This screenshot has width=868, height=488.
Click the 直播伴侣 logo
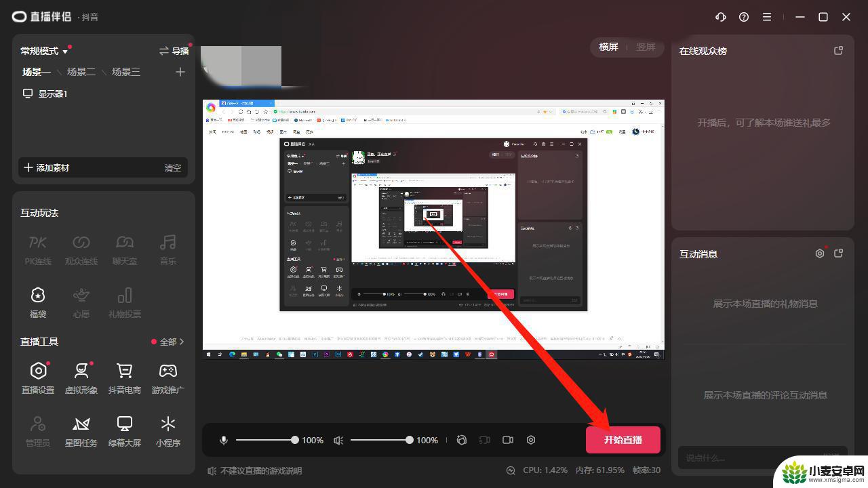tap(42, 17)
